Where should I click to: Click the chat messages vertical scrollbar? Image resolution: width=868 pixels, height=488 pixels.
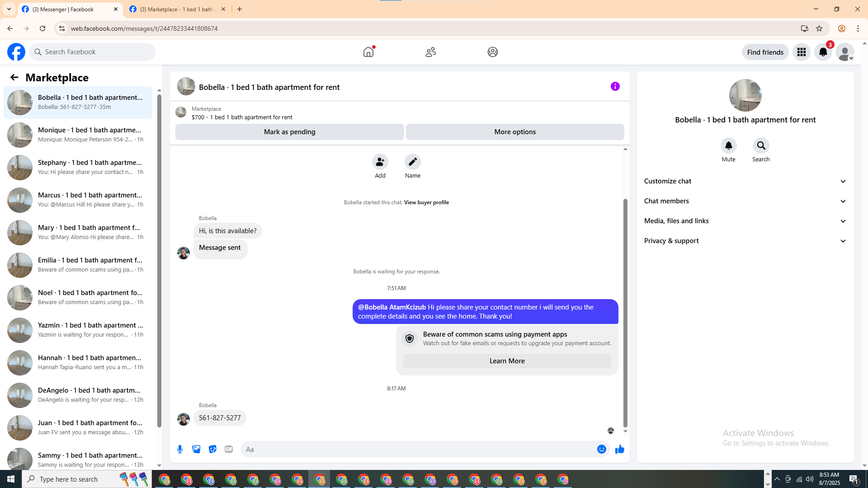[625, 313]
